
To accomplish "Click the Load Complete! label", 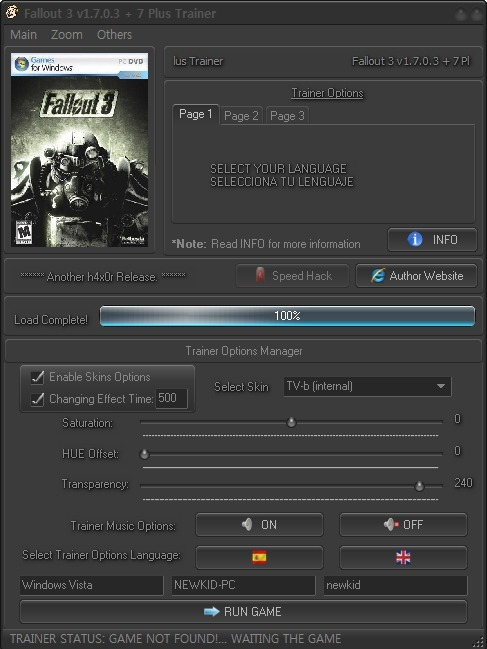I will point(51,320).
